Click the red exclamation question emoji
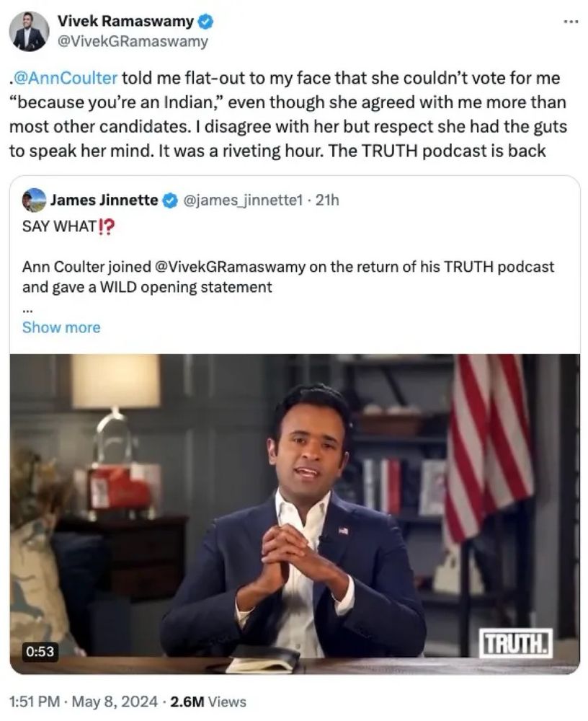This screenshot has height=721, width=588. [x=106, y=226]
